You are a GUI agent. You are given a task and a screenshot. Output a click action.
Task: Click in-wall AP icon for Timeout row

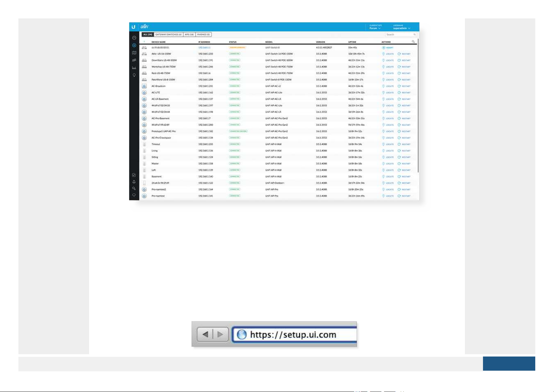(x=144, y=144)
